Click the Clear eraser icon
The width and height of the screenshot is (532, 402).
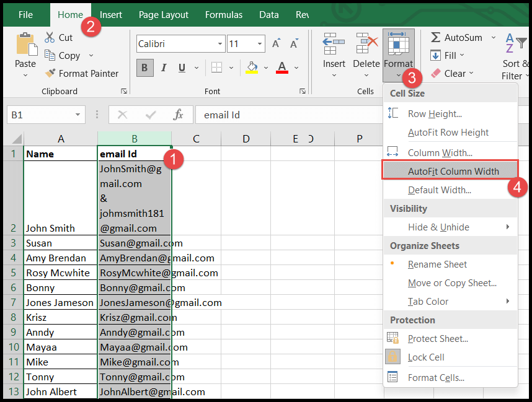point(436,73)
